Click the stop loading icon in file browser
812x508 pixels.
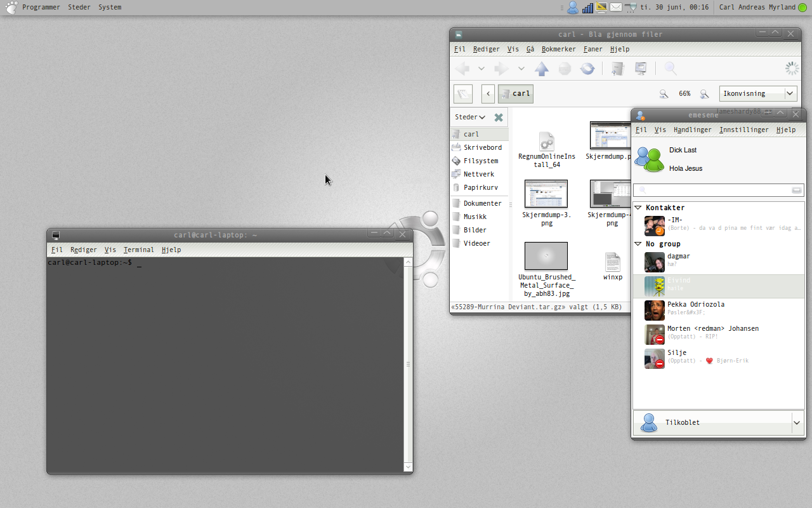[x=565, y=69]
